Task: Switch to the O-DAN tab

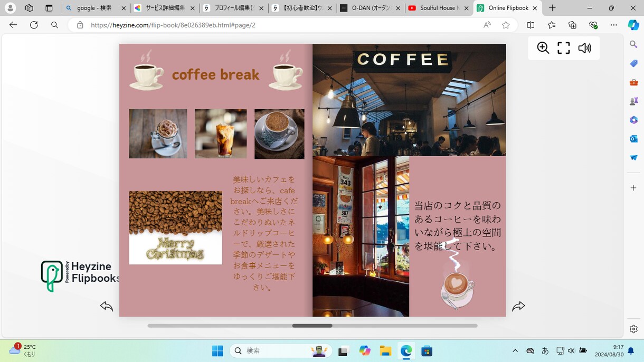Action: click(x=371, y=8)
